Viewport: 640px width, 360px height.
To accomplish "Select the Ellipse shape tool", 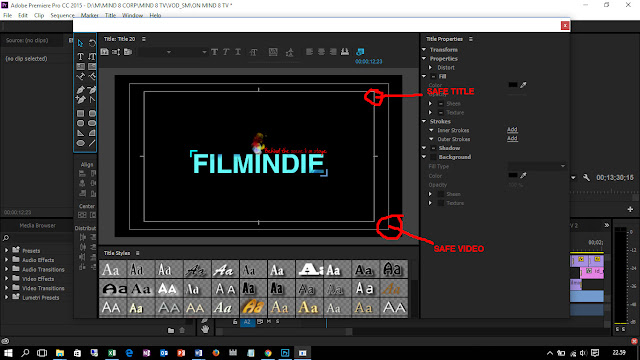I will click(x=80, y=143).
